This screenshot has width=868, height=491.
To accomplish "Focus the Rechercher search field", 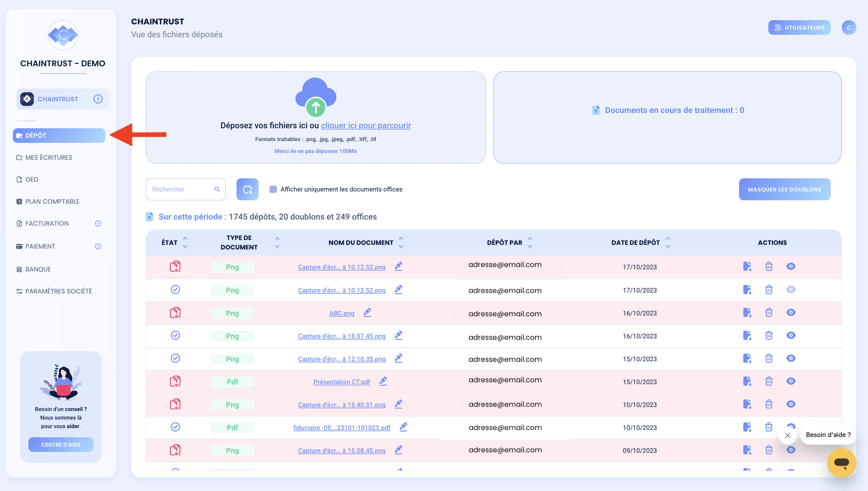I will pos(185,189).
